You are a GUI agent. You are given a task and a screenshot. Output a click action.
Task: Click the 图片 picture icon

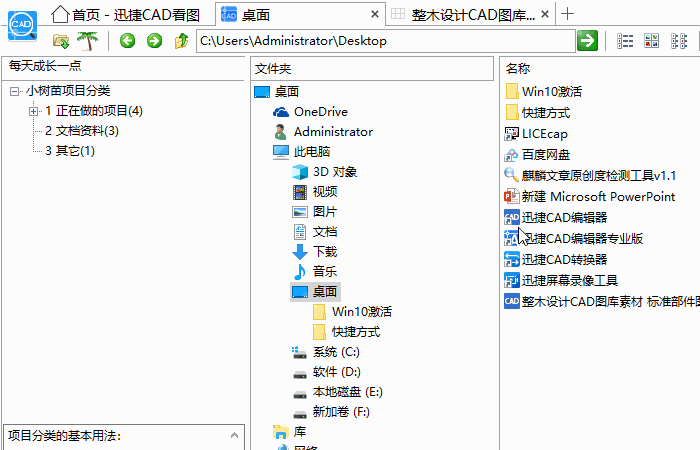coord(300,212)
